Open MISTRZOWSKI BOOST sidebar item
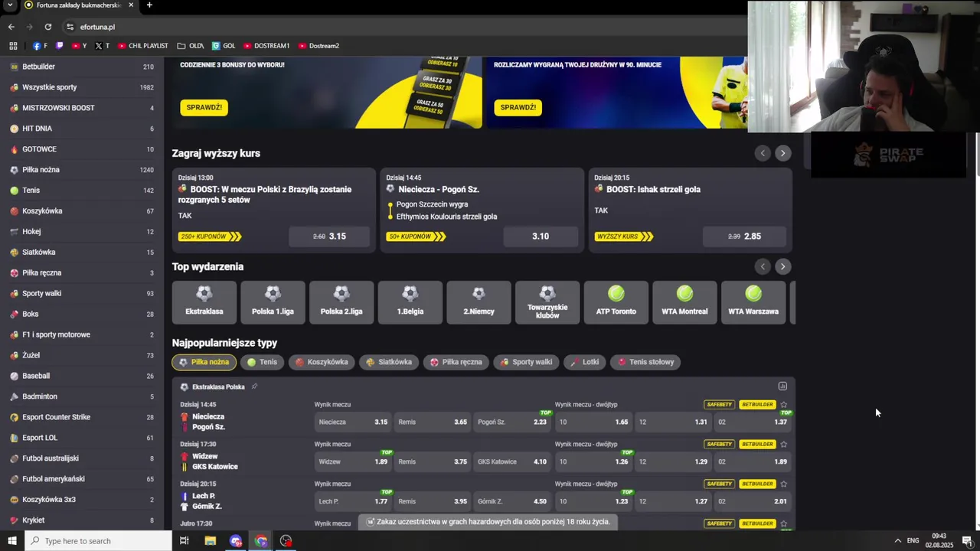Screen dimensions: 980x551 [x=82, y=108]
